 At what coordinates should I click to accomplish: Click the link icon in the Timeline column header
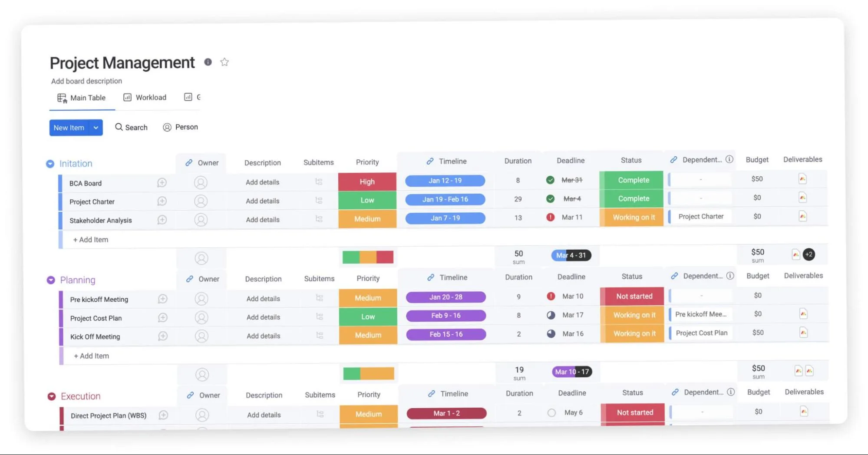pos(430,161)
